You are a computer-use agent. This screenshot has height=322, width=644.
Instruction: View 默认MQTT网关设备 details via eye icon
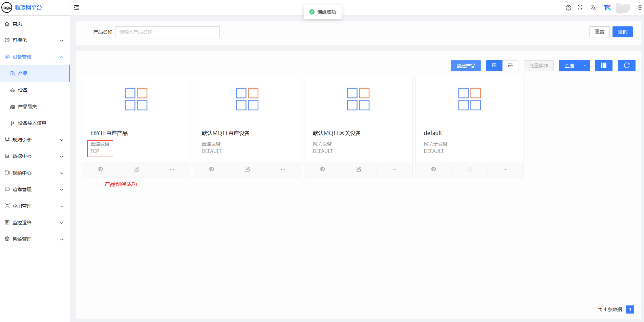[322, 169]
